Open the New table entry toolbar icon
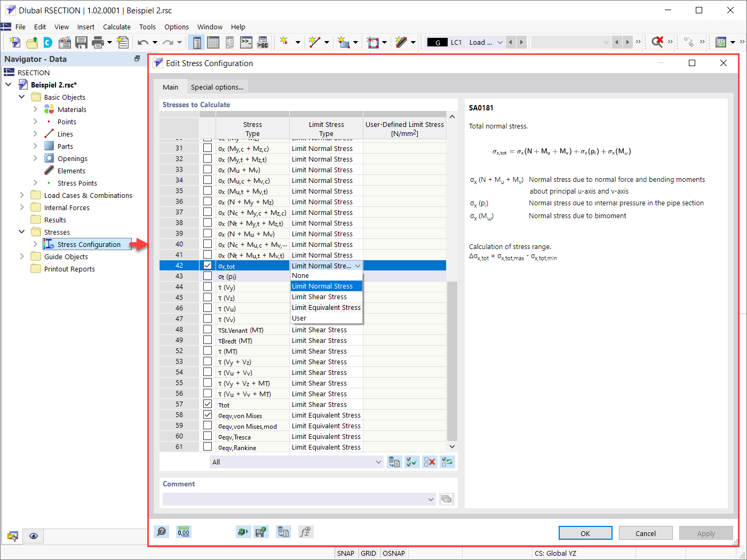Image resolution: width=747 pixels, height=560 pixels. pos(122,42)
